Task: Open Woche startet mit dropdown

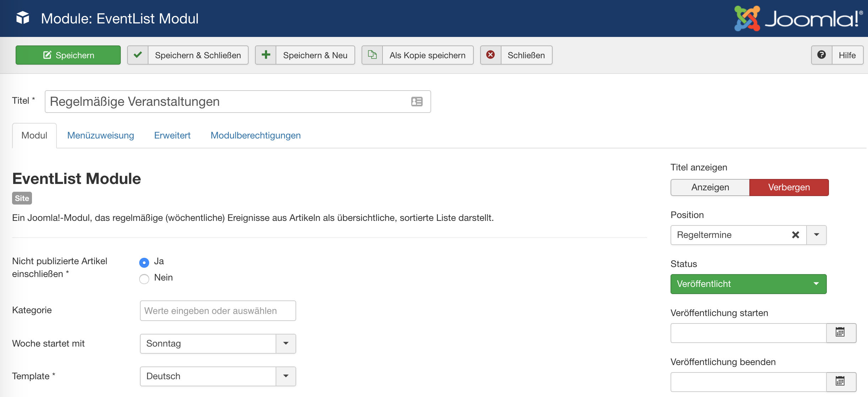Action: pos(218,343)
